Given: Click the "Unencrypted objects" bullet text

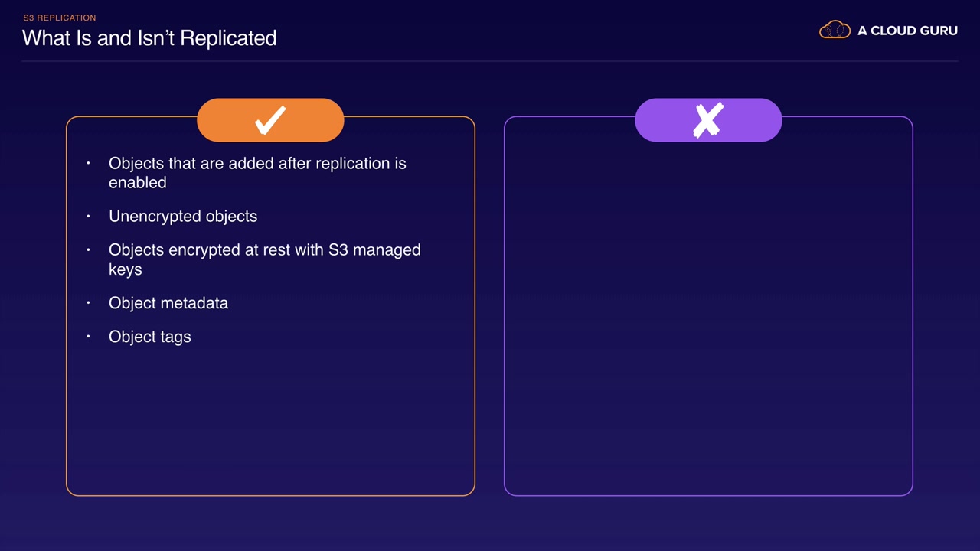Looking at the screenshot, I should (x=183, y=217).
